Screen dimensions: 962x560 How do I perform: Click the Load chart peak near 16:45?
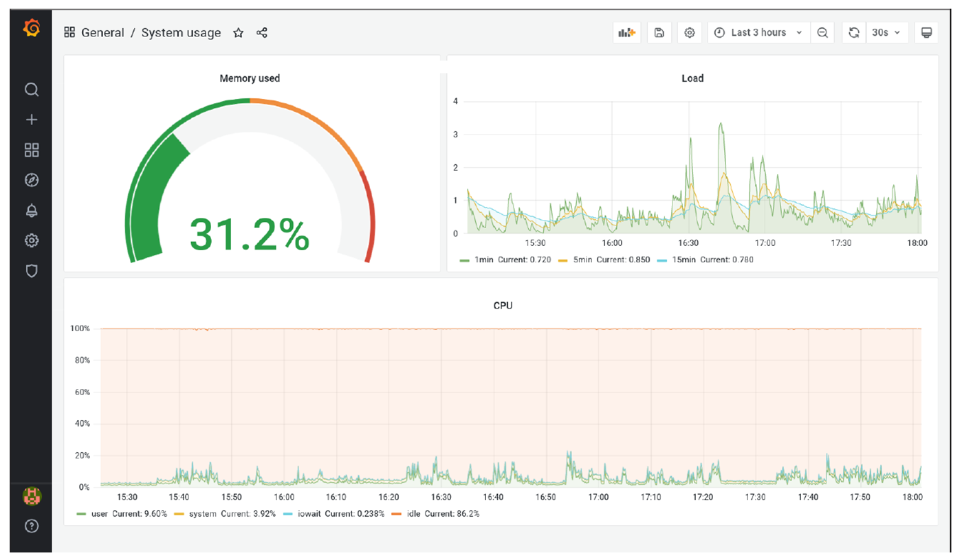click(720, 125)
